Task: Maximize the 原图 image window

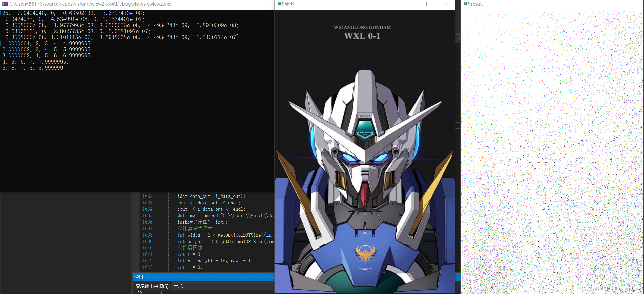Action: 428,4
